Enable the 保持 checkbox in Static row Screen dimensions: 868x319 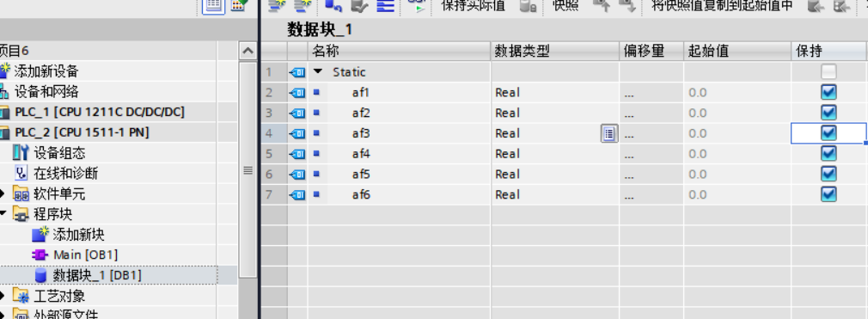click(828, 71)
